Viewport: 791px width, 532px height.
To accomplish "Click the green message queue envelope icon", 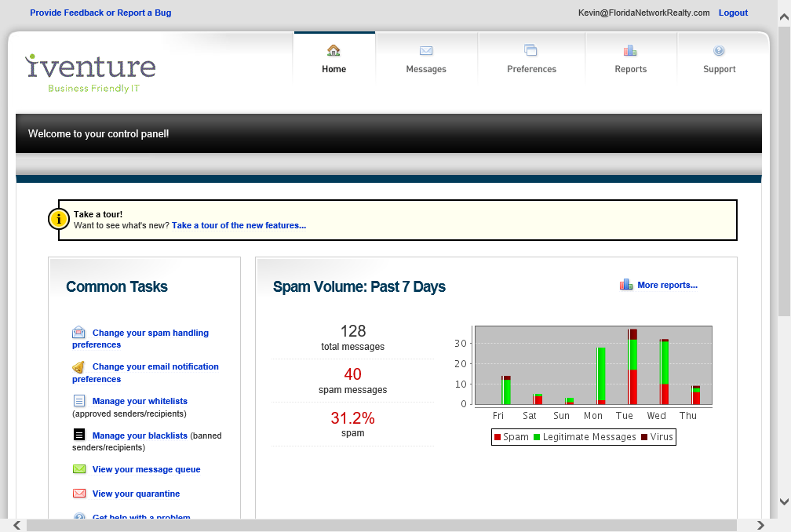I will [x=79, y=469].
